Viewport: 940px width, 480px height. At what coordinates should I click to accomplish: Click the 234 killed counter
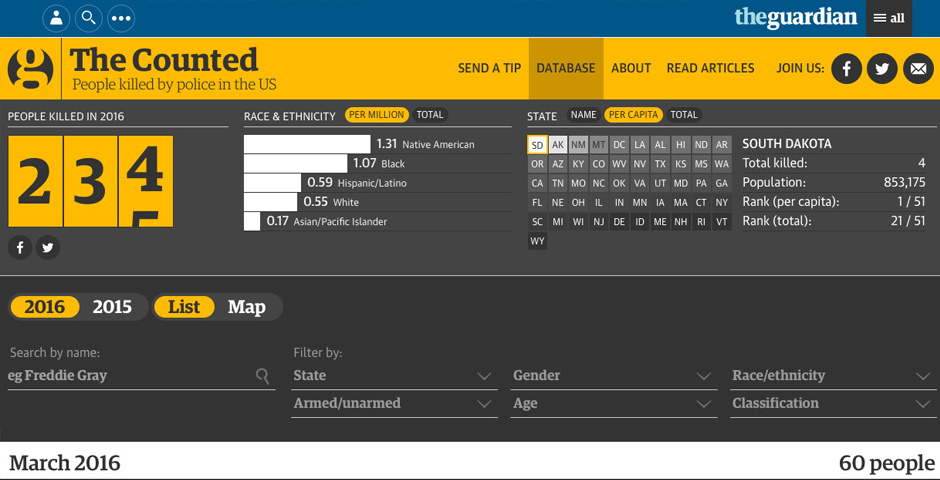point(91,182)
